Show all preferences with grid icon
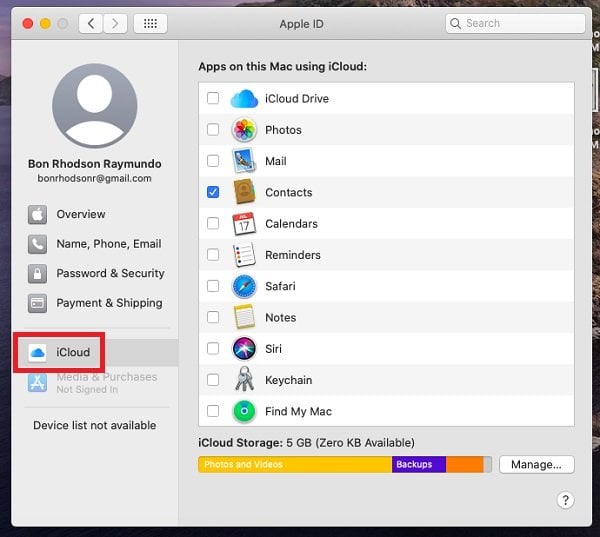Screen dimensions: 600x537 (x=150, y=23)
